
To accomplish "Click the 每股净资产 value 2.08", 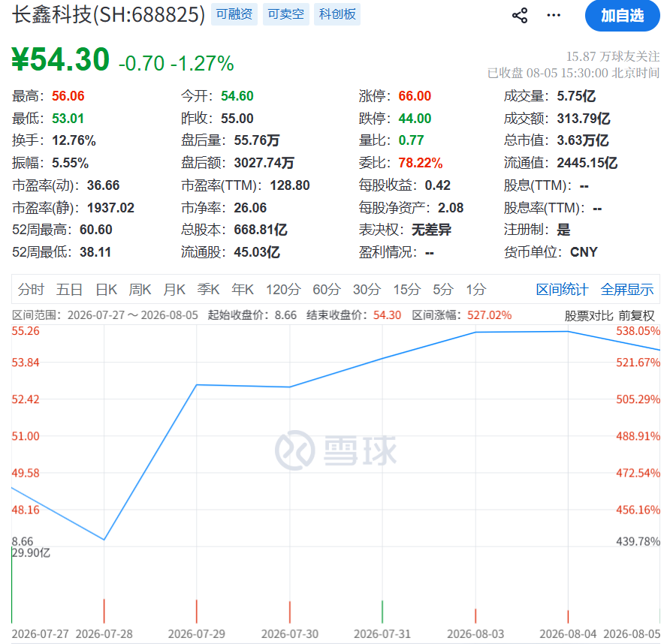I will (x=451, y=208).
